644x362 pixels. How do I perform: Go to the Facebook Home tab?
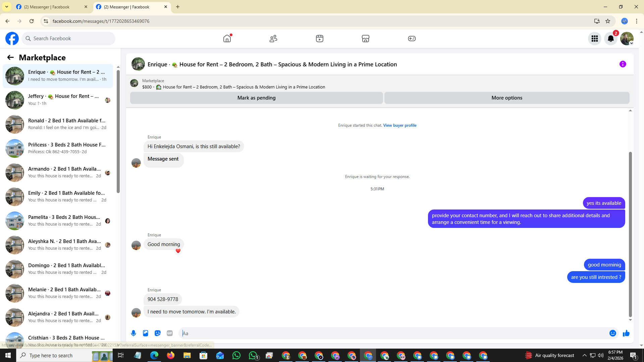pos(227,39)
